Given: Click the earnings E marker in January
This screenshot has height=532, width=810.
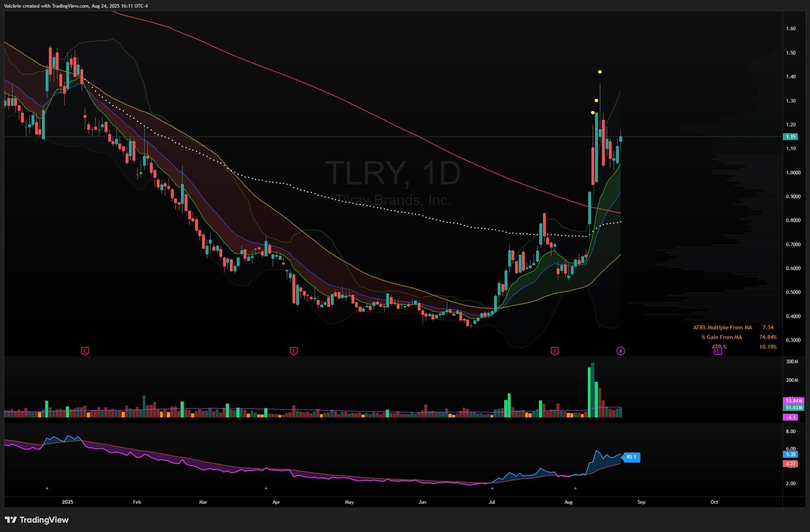Looking at the screenshot, I should 85,351.
